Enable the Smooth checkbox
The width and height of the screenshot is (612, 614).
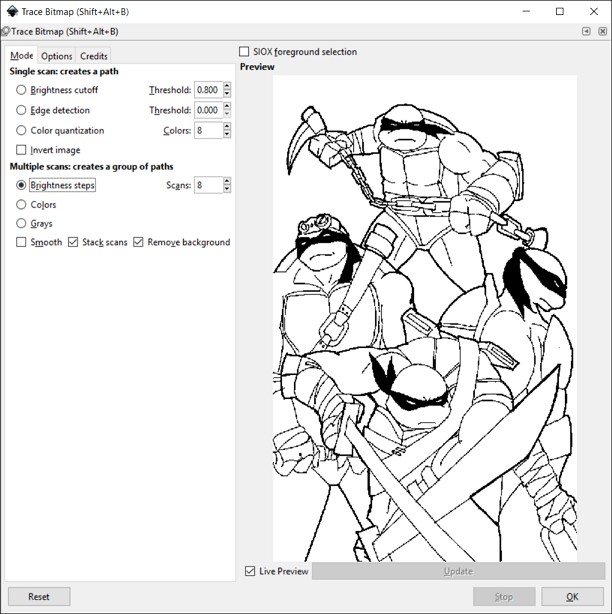[21, 242]
